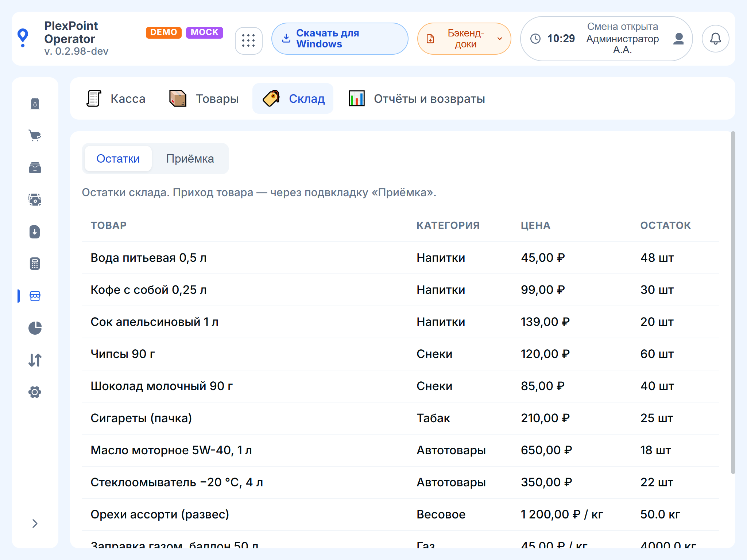Click the stock value 50.0 кг

[x=660, y=514]
